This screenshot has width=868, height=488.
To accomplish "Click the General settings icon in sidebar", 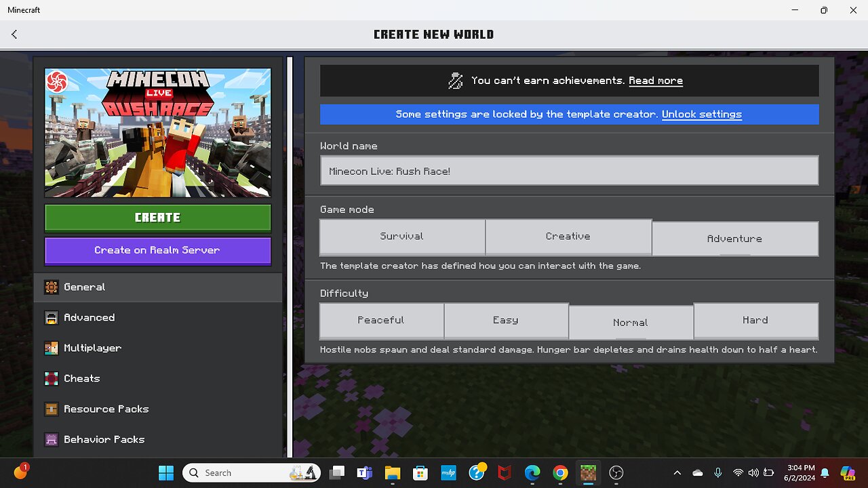I will [52, 287].
